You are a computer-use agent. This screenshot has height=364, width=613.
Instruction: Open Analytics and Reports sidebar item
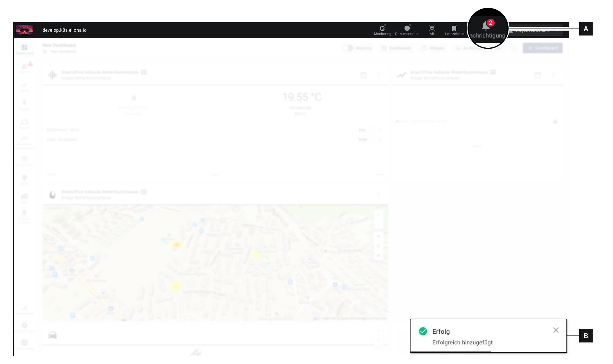[x=24, y=143]
